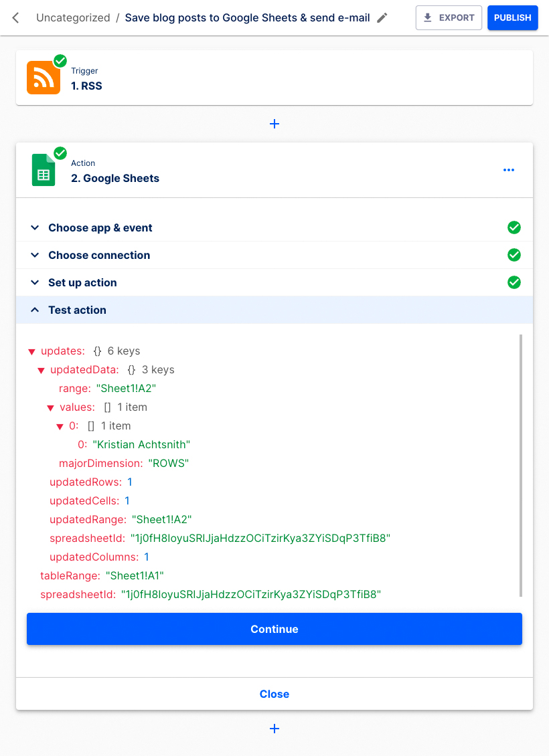Click the Publish button

click(x=512, y=17)
